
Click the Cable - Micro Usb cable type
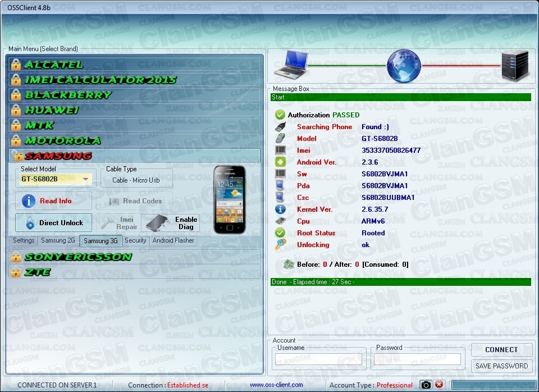pyautogui.click(x=136, y=180)
